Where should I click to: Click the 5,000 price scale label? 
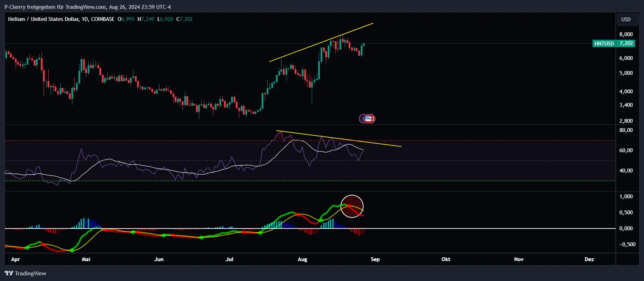point(626,73)
